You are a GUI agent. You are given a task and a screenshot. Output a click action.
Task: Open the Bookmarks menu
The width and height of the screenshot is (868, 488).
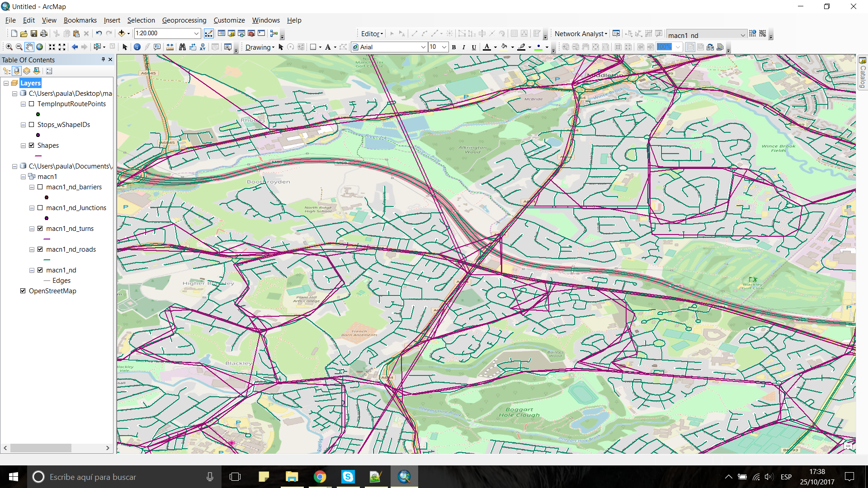tap(80, 20)
